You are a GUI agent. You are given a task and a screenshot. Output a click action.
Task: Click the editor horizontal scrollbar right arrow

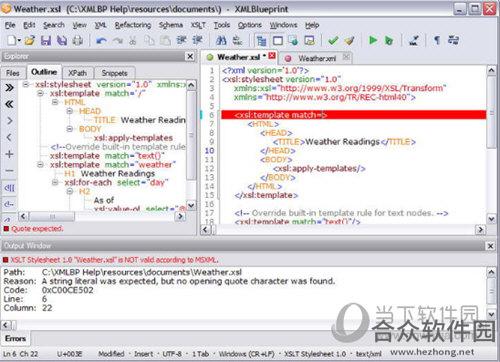[480, 229]
